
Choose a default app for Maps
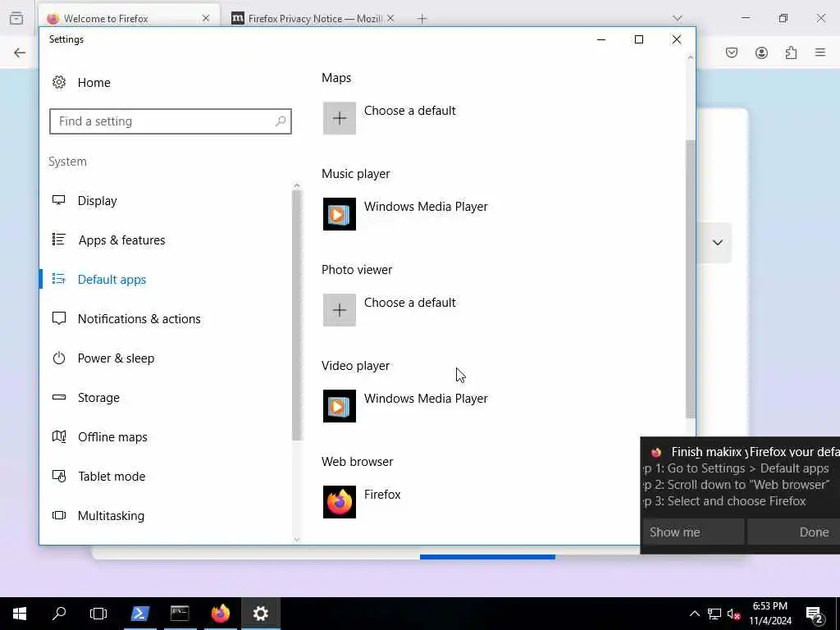[390, 118]
